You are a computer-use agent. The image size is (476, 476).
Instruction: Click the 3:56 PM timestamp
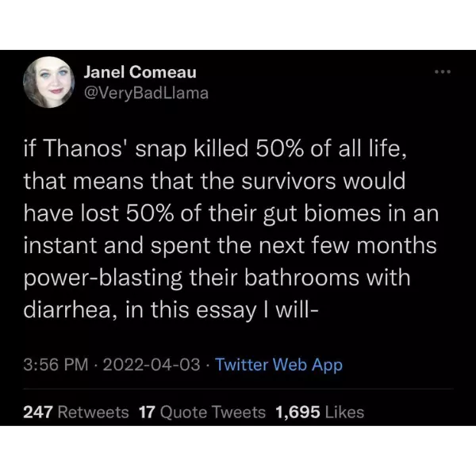(x=54, y=365)
